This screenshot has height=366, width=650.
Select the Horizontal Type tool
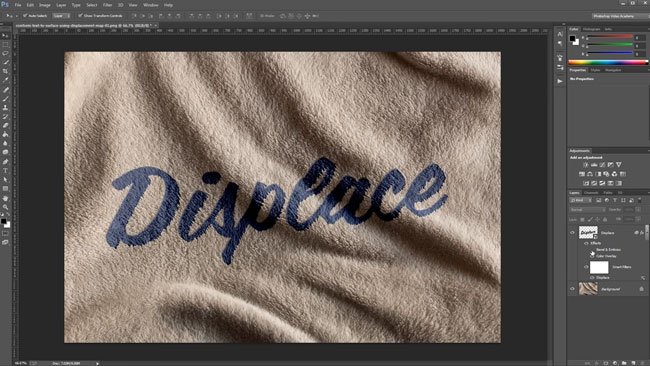click(x=5, y=171)
